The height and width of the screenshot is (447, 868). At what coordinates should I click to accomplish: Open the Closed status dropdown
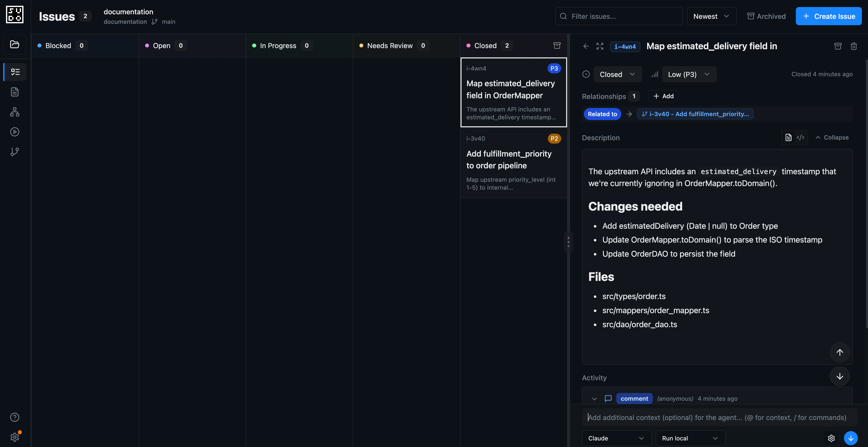(x=618, y=74)
